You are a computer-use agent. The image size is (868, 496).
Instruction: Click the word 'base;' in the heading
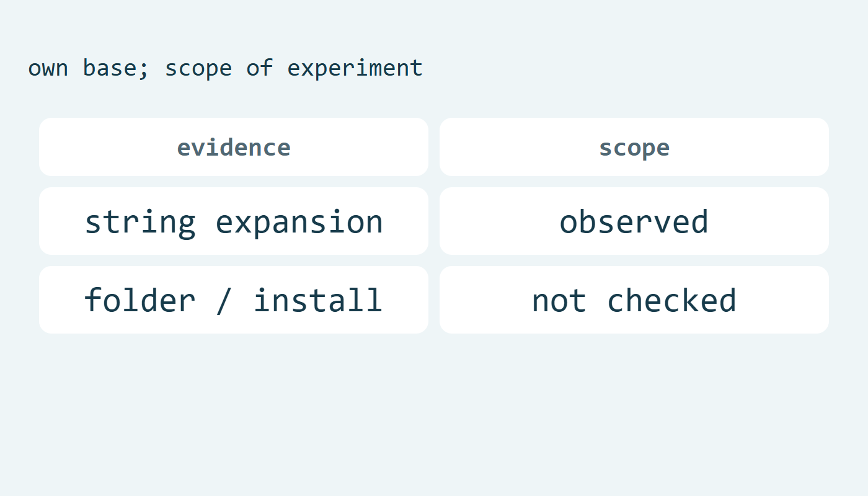coord(117,68)
